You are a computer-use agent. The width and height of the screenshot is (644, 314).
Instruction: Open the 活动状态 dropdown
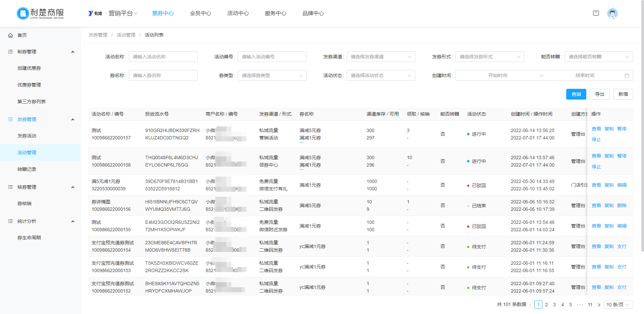point(381,75)
